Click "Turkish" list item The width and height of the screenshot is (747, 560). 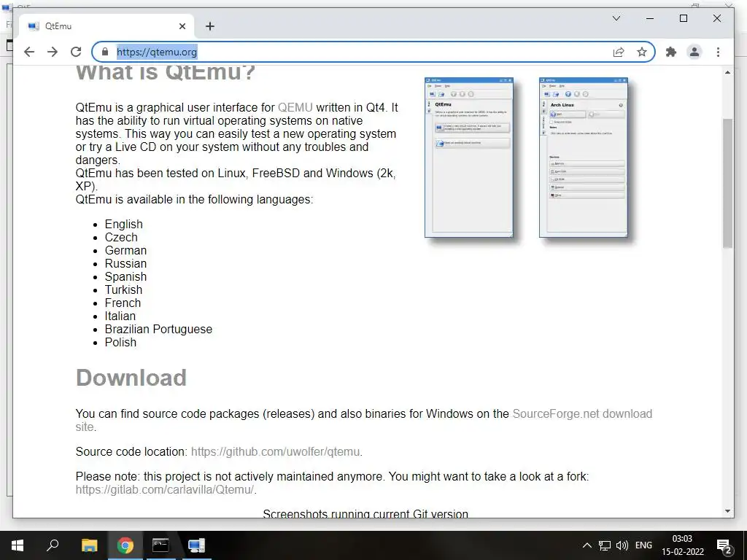123,290
